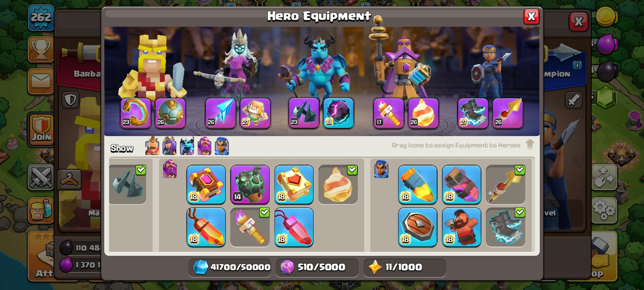Choose the level 14 Lavaloon Puppet equipment
Viewport: 644px width, 290px height.
point(250,184)
